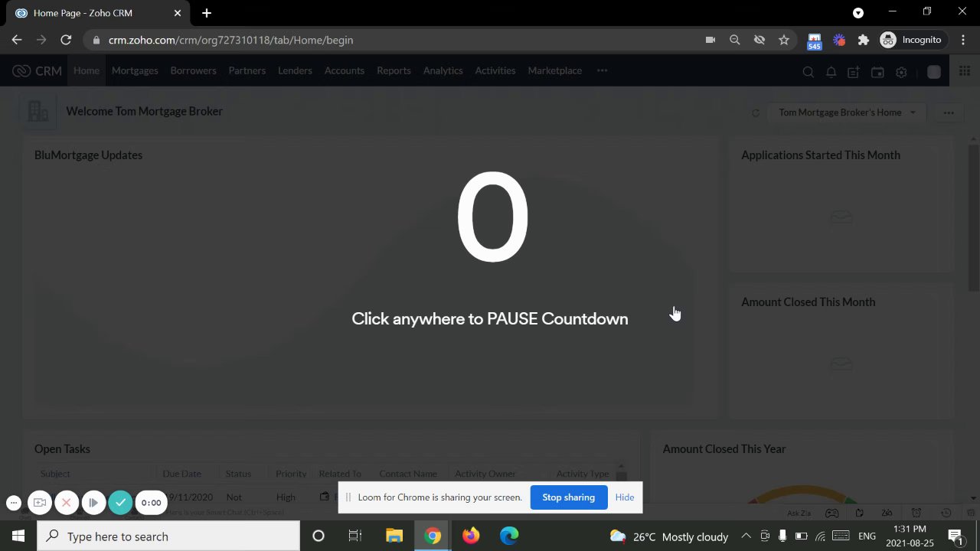This screenshot has height=551, width=980.
Task: Finish recording with the teal checkmark
Action: (x=120, y=503)
